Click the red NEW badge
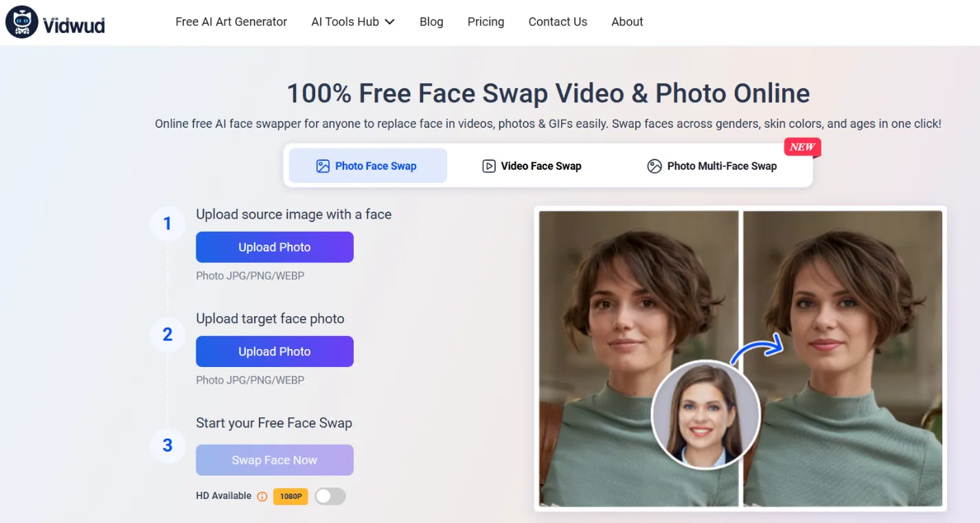 801,147
